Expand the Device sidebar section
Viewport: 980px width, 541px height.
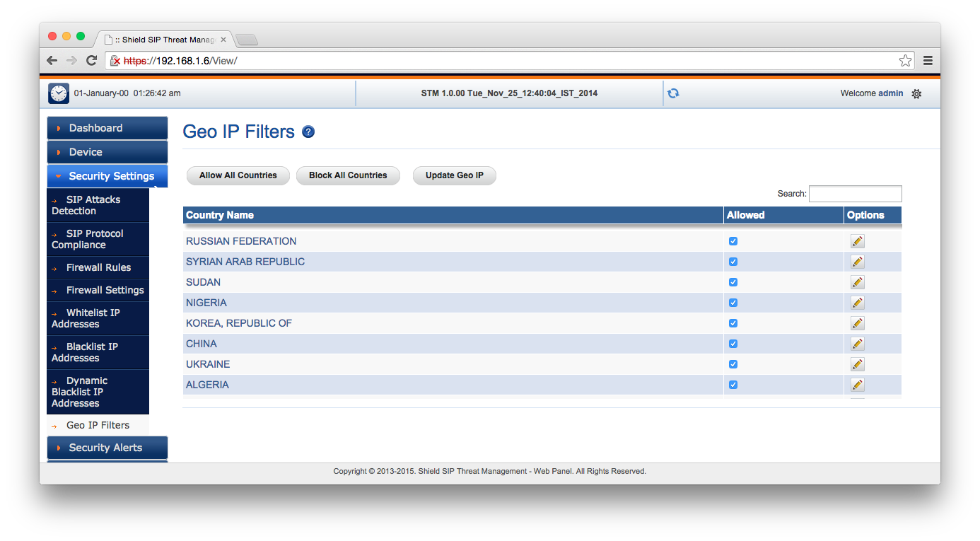coord(107,152)
